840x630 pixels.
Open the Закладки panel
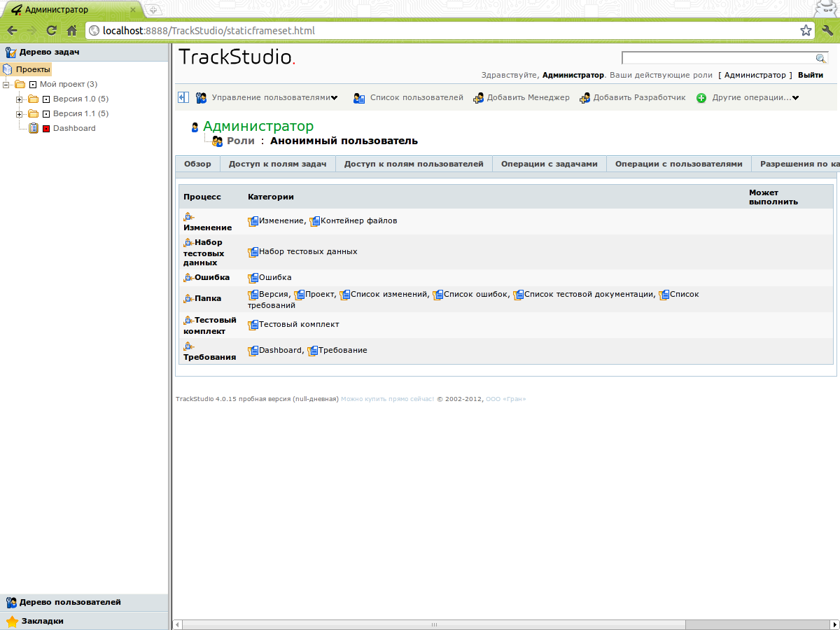[x=84, y=621]
